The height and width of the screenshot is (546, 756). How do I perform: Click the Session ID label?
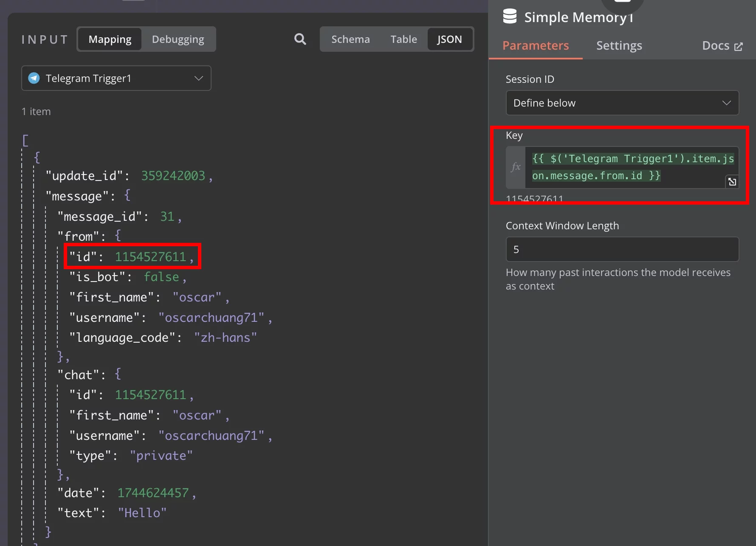click(x=530, y=79)
